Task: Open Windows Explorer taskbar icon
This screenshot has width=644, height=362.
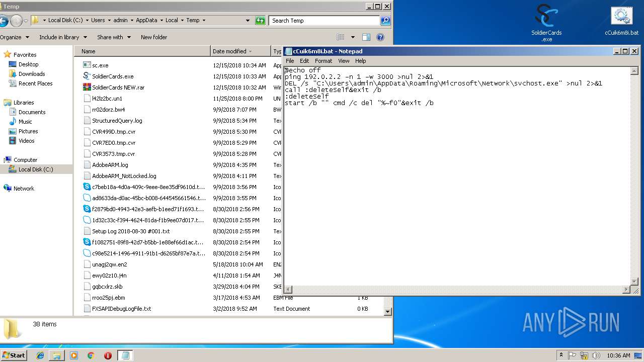Action: [x=57, y=355]
